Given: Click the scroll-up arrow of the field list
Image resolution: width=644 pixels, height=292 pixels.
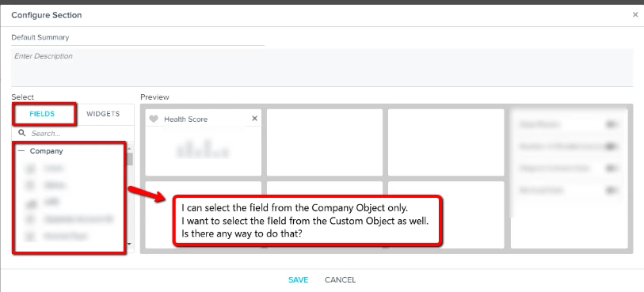Looking at the screenshot, I should 130,149.
